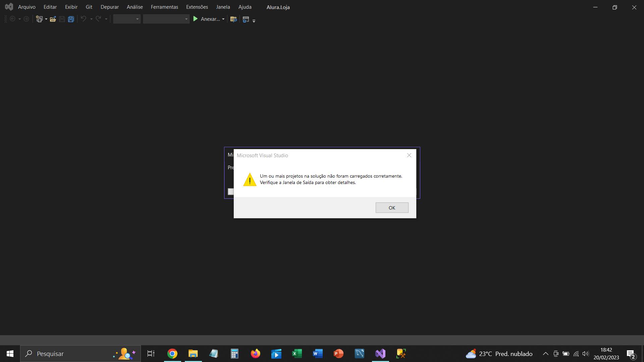Open Task View from the taskbar
This screenshot has height=362, width=644.
tap(151, 354)
